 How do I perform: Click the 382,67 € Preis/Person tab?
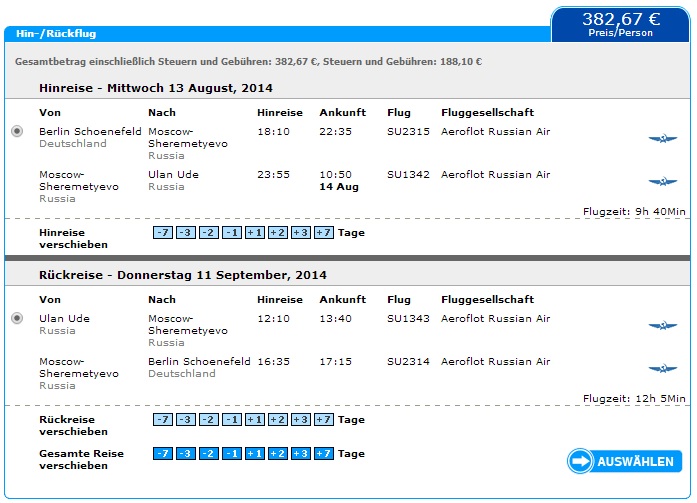(x=621, y=24)
